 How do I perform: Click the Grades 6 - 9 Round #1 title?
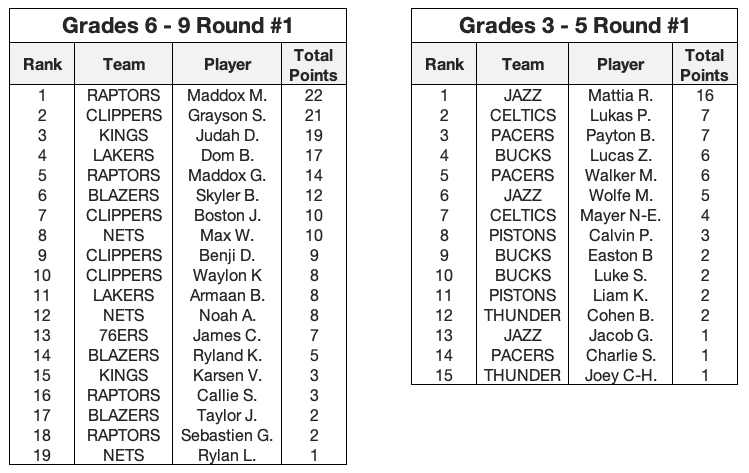pos(177,25)
